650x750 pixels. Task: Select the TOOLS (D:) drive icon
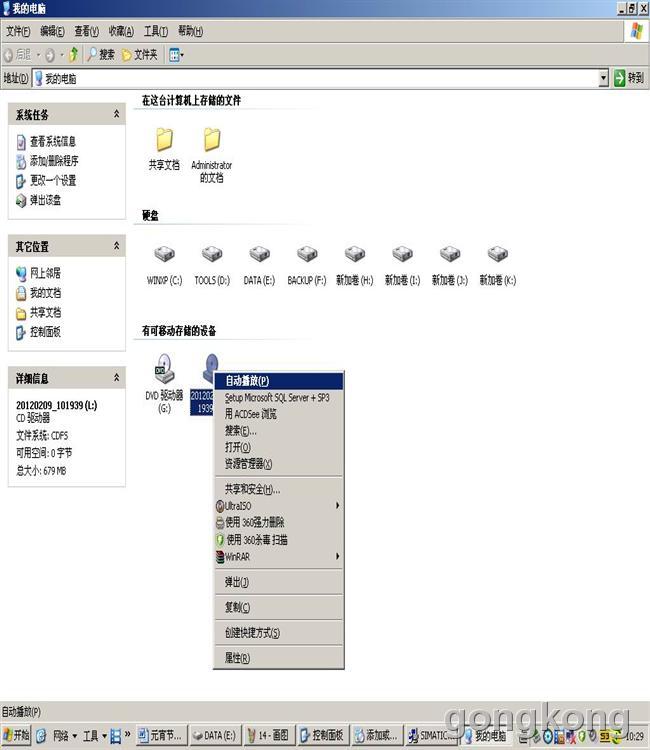point(212,256)
